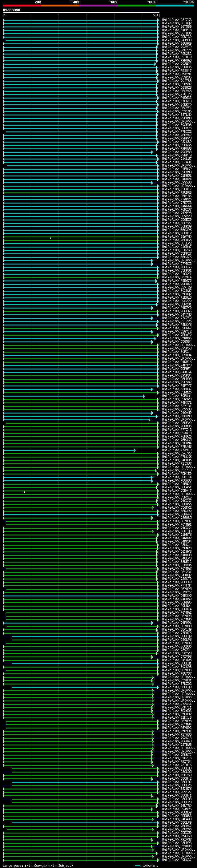
Task: Select the UniRef100_B0XRW7 label
Action: coord(177,291)
